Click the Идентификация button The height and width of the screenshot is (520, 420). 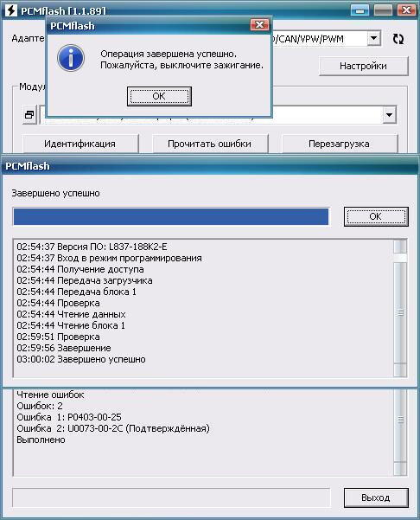[80, 144]
